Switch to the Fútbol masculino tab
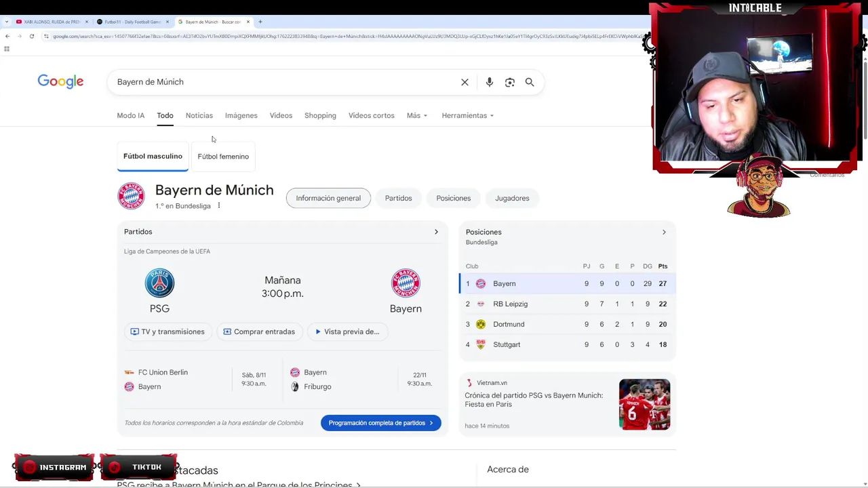Image resolution: width=868 pixels, height=488 pixels. [x=153, y=156]
